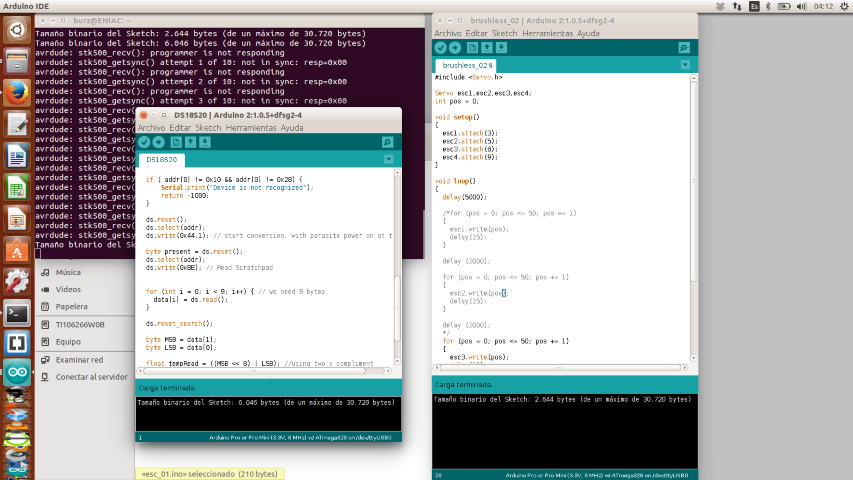
Task: Open Archivo menu in brushless_02 window
Action: pos(448,34)
